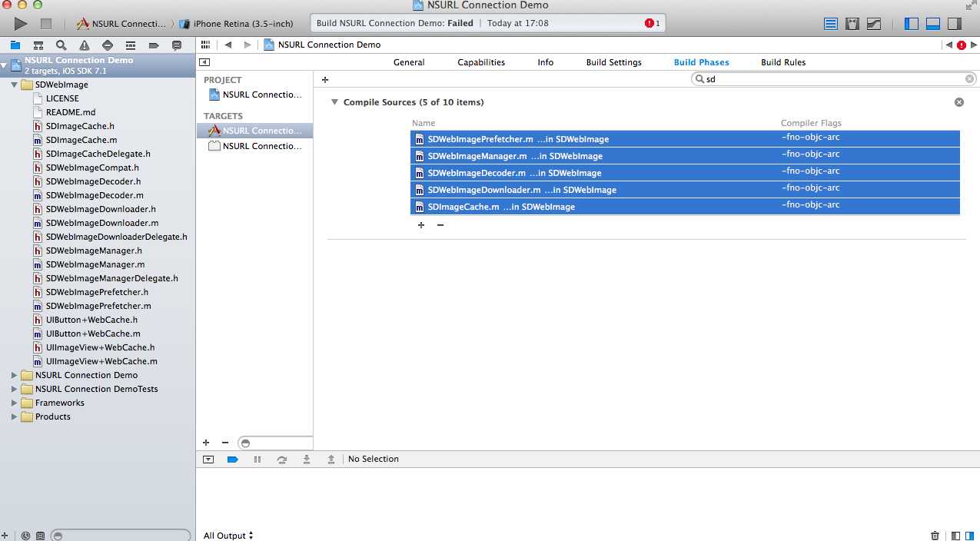Click Step Into in debug bar

tap(307, 459)
